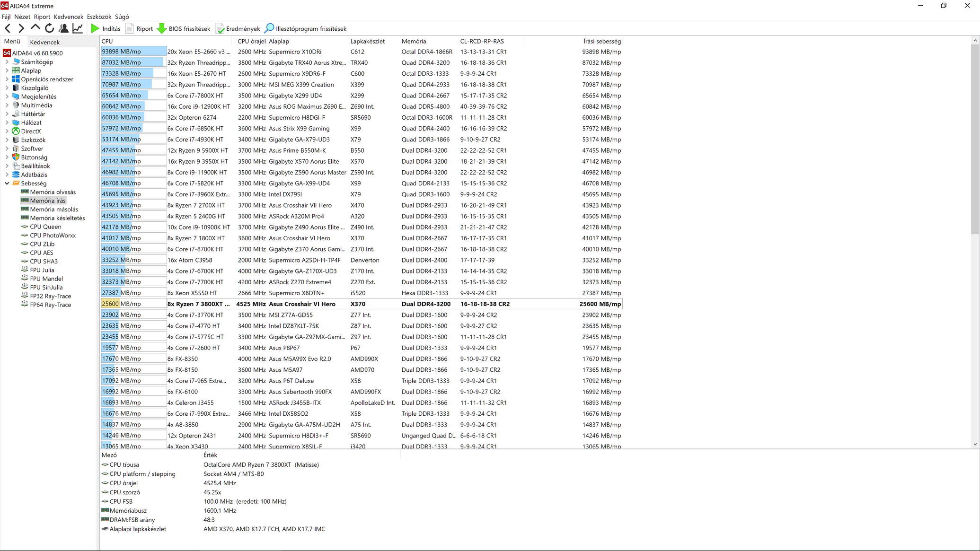Click the Back navigation arrow
980x551 pixels.
tap(8, 29)
